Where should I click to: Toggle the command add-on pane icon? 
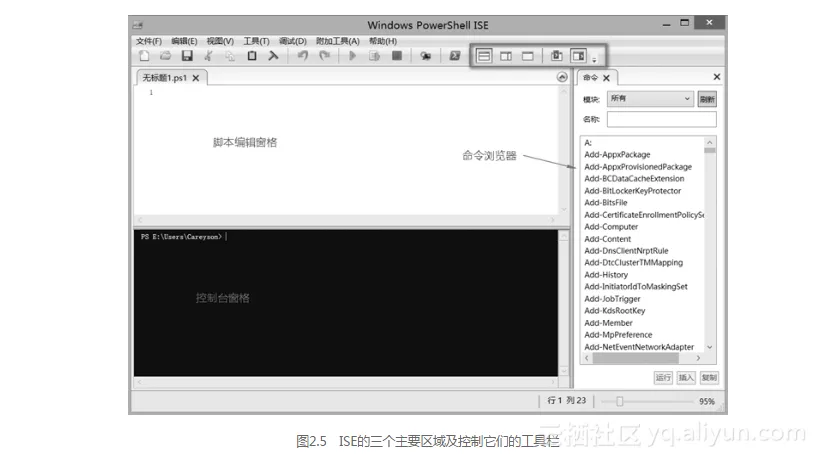pyautogui.click(x=578, y=56)
